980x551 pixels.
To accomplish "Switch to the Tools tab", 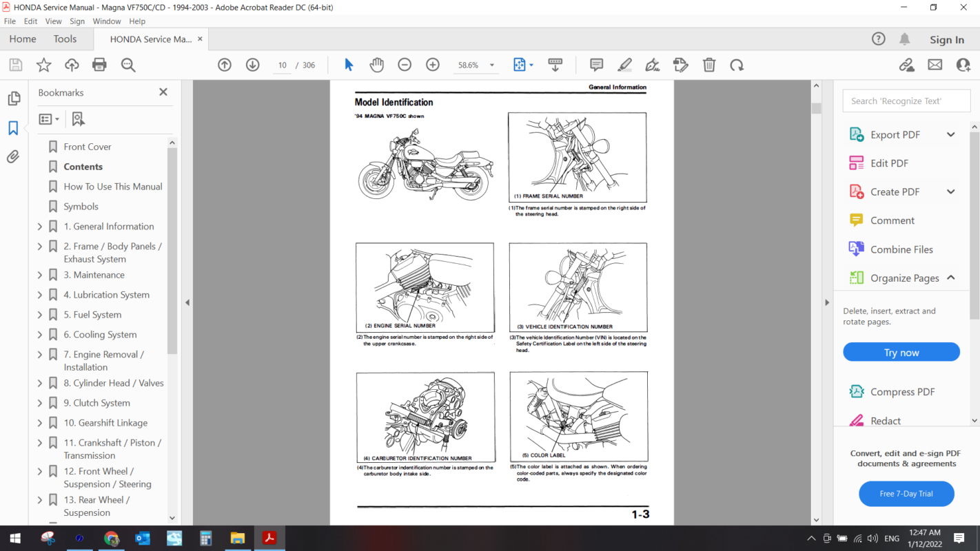I will (65, 39).
